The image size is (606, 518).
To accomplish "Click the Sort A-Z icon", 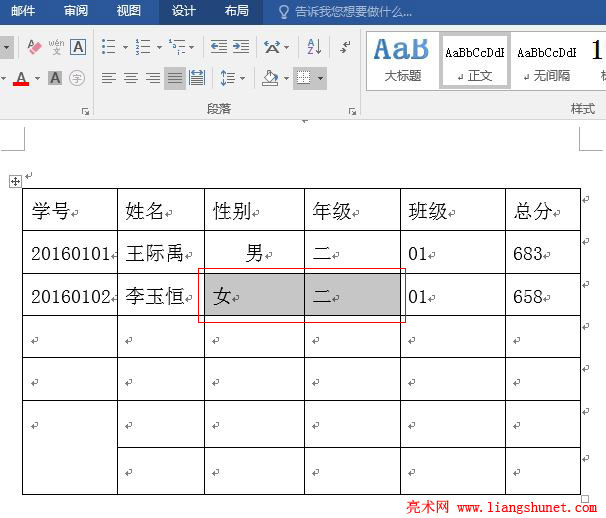I will pos(314,47).
